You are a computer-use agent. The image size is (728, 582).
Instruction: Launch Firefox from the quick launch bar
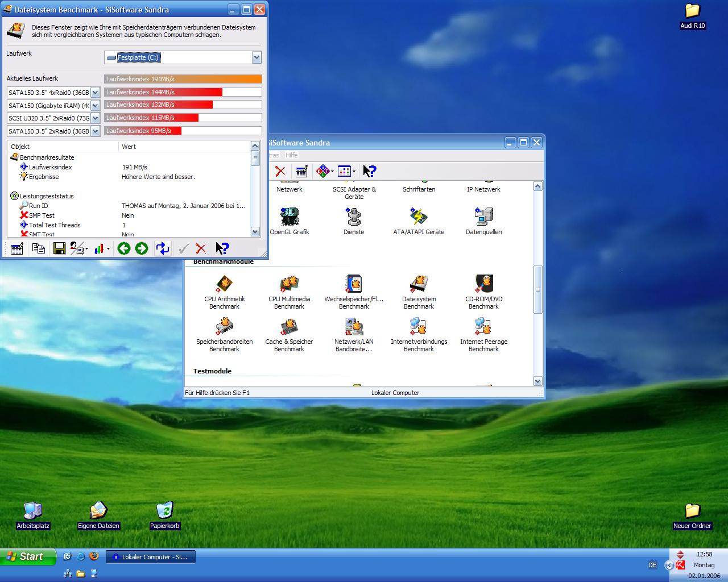[94, 556]
